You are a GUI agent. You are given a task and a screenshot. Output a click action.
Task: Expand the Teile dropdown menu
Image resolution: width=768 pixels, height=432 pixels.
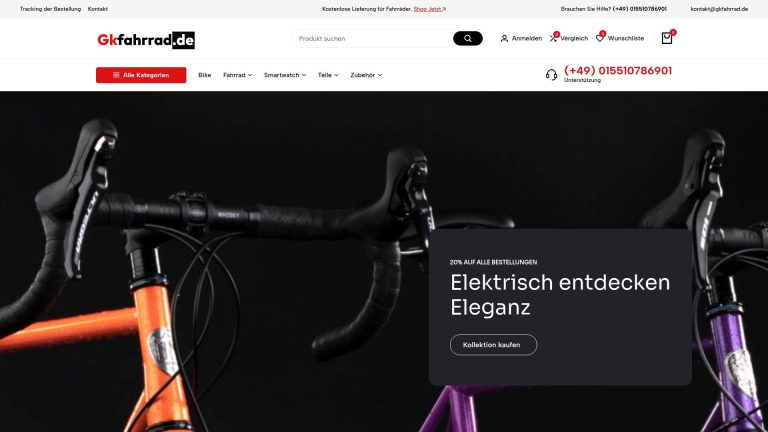328,75
